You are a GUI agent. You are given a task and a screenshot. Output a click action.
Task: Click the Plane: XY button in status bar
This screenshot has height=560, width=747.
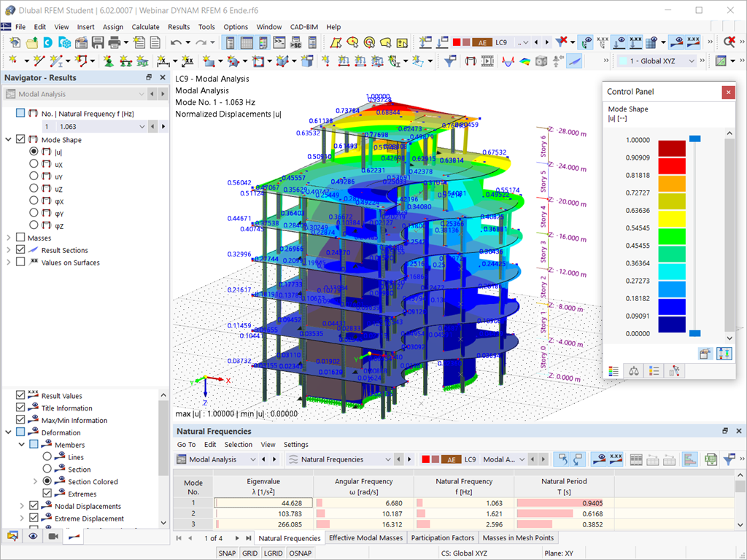tap(560, 553)
